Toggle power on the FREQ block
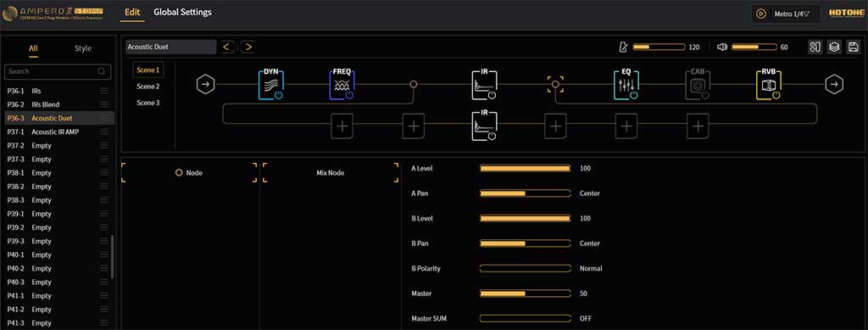The width and height of the screenshot is (868, 330). 349,95
